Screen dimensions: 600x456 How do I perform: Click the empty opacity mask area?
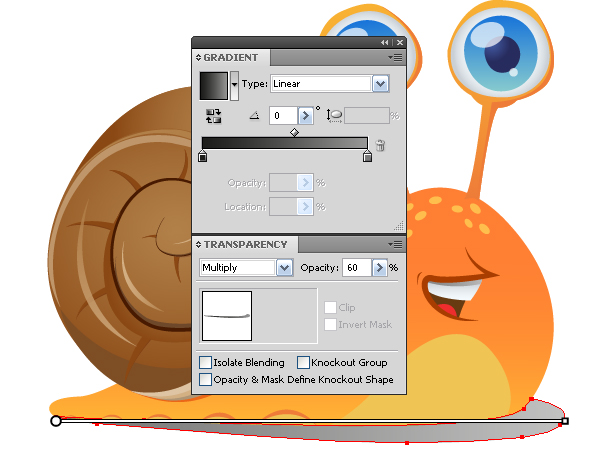(284, 316)
